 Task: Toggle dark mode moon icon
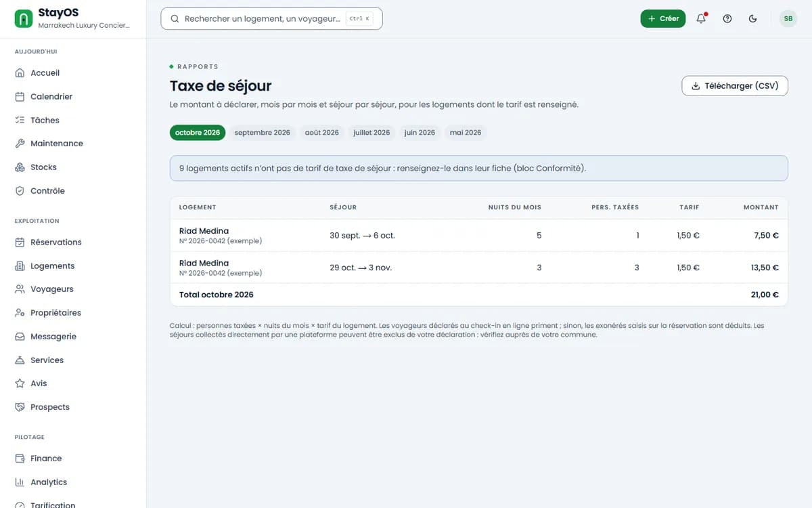coord(753,19)
